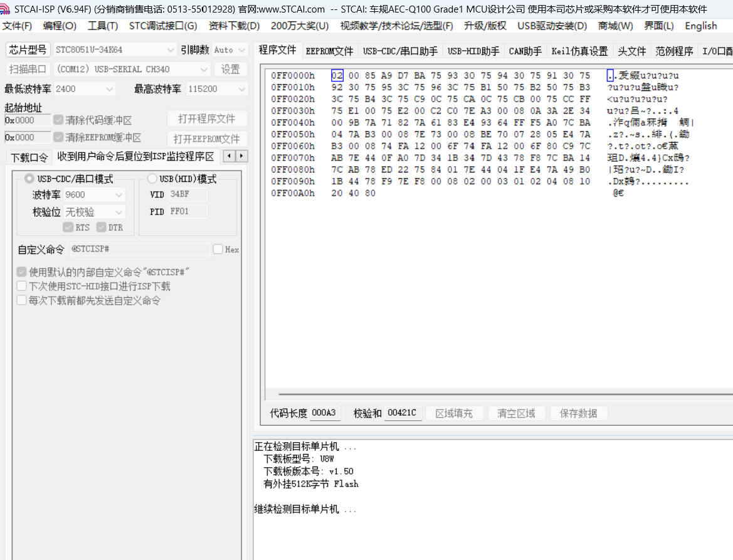Click the STCAI-ISP app icon in title bar

tap(5, 9)
